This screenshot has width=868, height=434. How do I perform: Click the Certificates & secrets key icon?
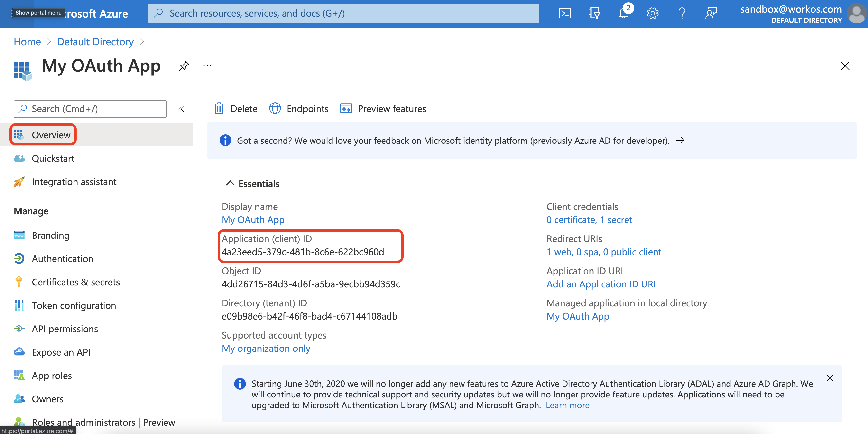pyautogui.click(x=19, y=282)
